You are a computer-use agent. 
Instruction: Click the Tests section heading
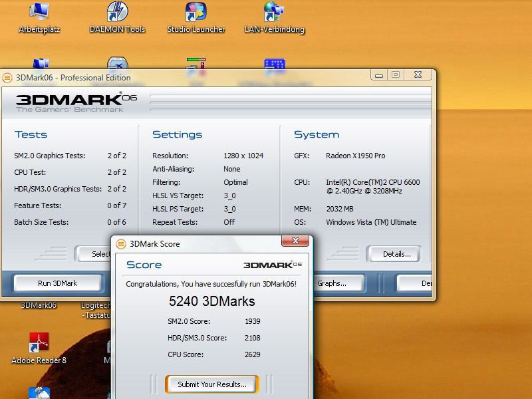[31, 135]
